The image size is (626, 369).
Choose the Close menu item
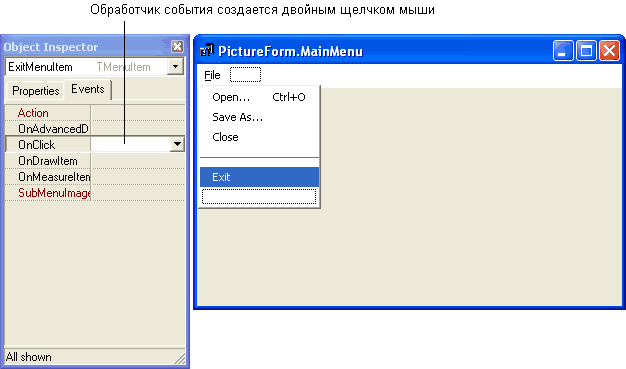(260, 137)
